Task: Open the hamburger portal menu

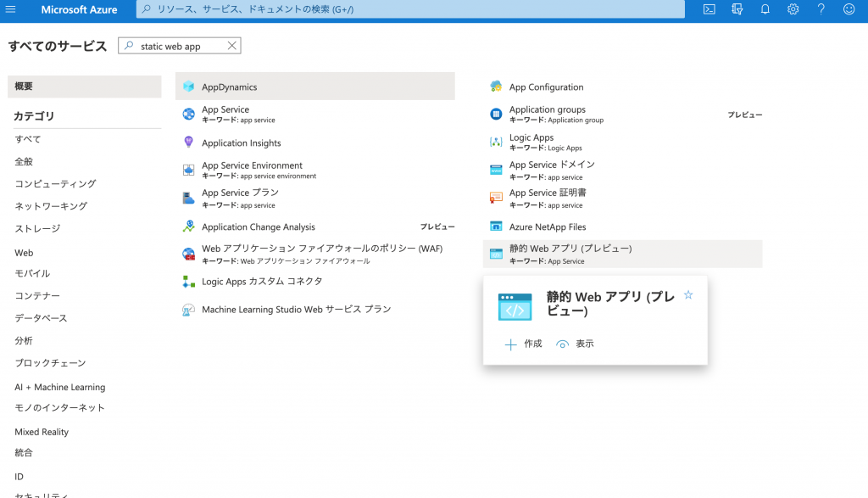Action: click(10, 9)
